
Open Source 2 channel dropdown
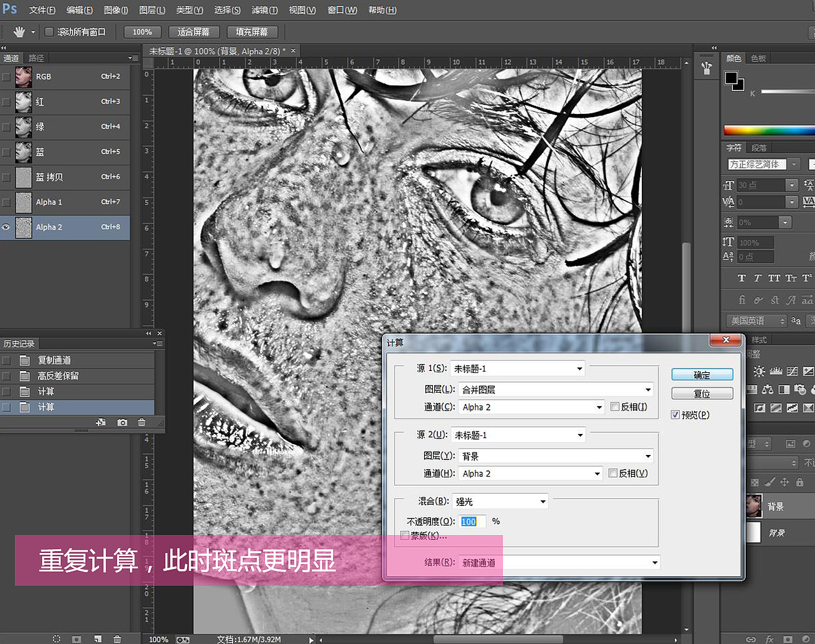click(x=530, y=473)
